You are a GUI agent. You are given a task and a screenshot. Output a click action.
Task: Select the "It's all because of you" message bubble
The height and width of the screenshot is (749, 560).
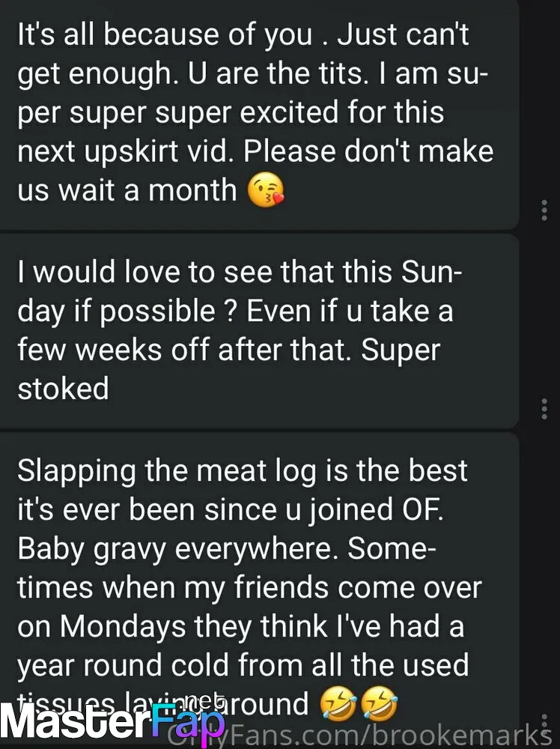coord(259,114)
